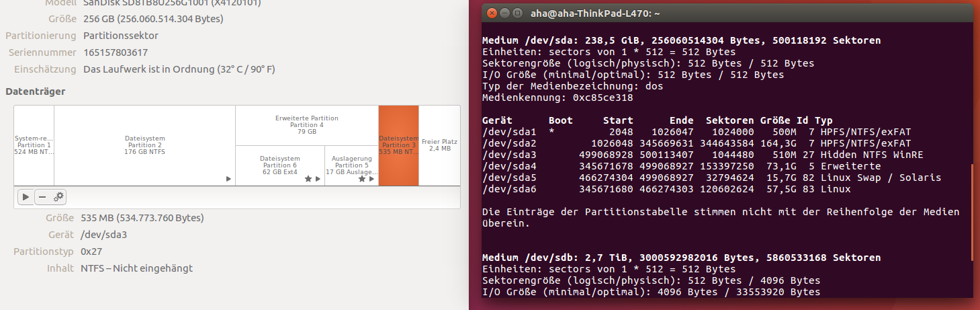980x310 pixels.
Task: Select System-reserved Partition 1 block
Action: pos(34,145)
